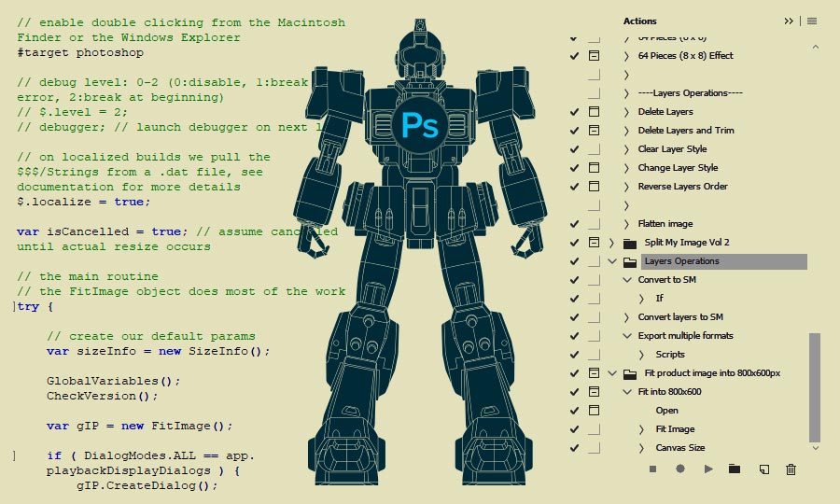Click empty dialog box beside Flatten image
This screenshot has width=840, height=504.
click(x=594, y=223)
